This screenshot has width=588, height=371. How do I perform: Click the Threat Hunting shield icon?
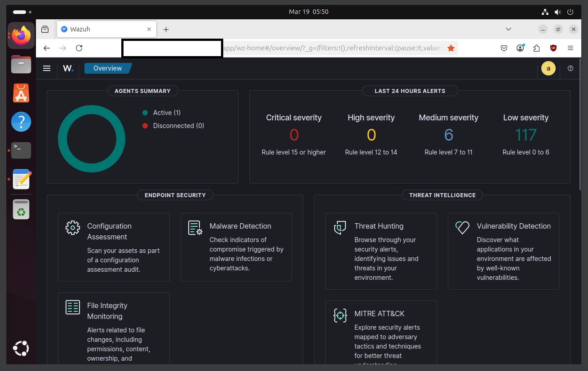(x=340, y=228)
